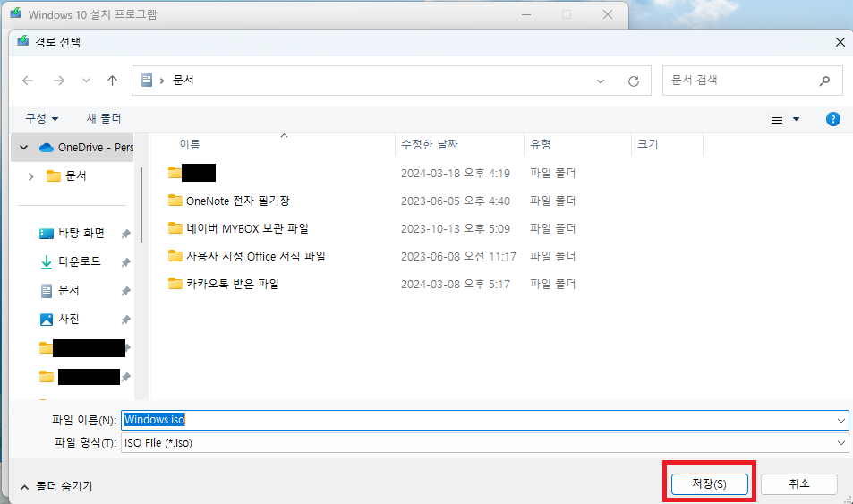Select folder modified 2024-03-18 오후 4:19
The height and width of the screenshot is (504, 853).
(x=192, y=173)
